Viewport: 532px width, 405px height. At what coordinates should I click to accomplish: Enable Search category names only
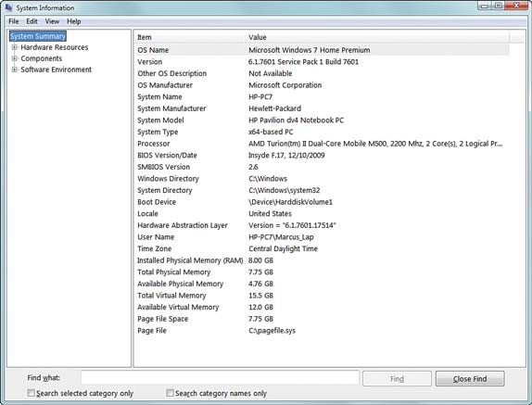[x=170, y=392]
